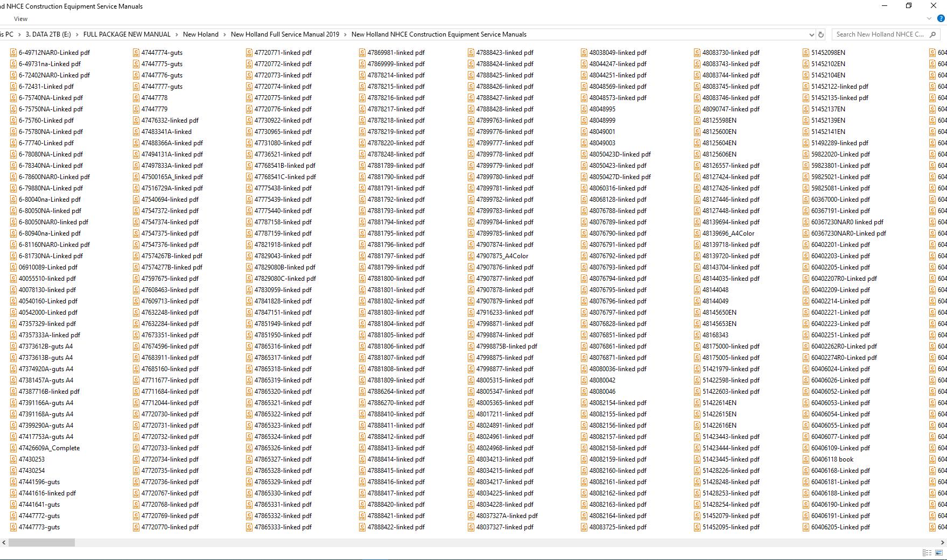This screenshot has width=947, height=560.
Task: Select file 51452141EN
Action: [824, 132]
